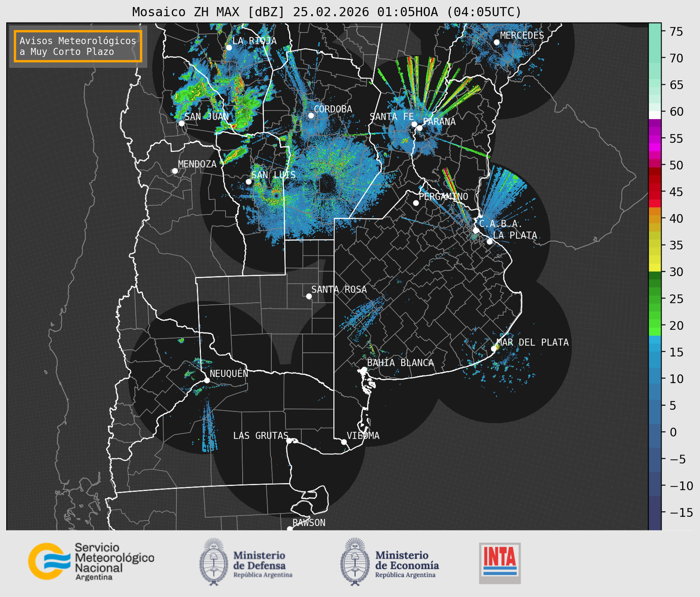Click the Santa Rosa city marker dot
700x597 pixels.
309,296
